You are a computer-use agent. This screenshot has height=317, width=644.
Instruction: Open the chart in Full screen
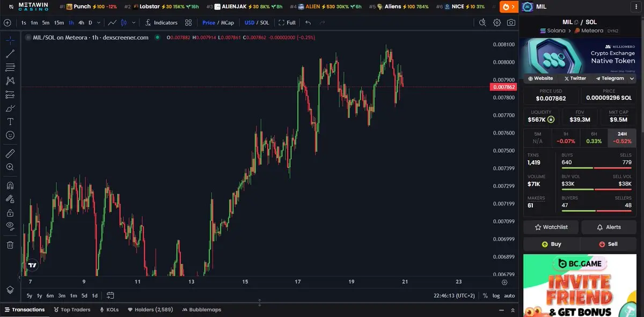pos(287,23)
